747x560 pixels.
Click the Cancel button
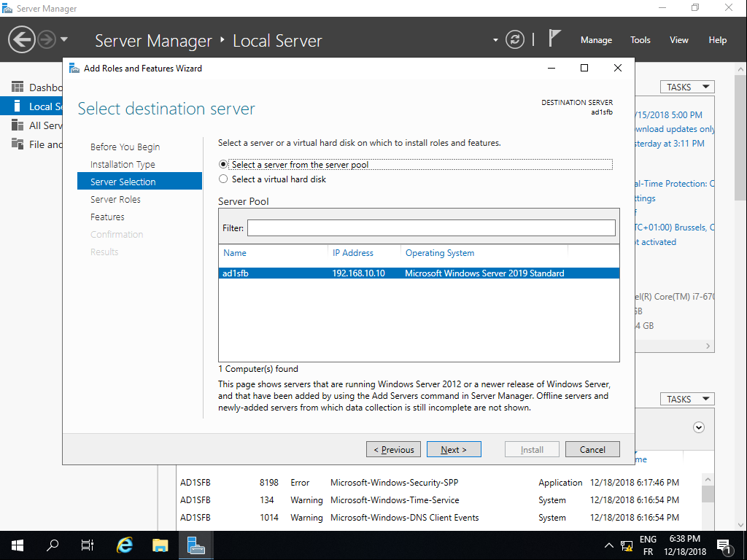(x=592, y=449)
